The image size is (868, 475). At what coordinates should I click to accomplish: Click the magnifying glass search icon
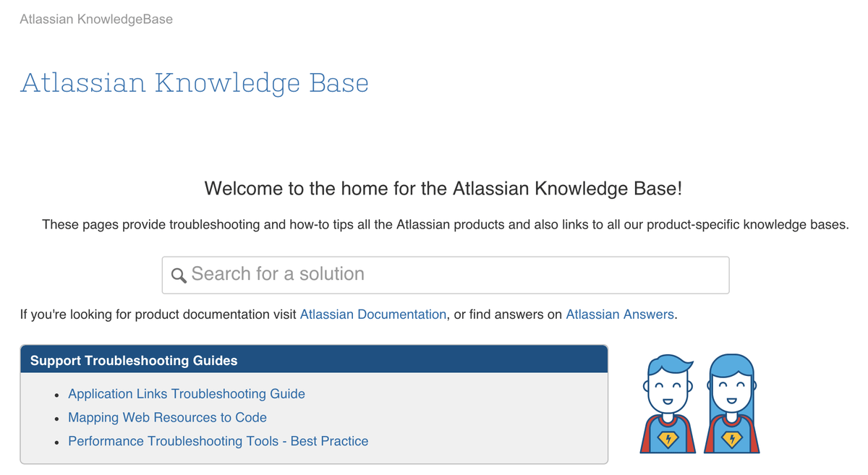[x=179, y=275]
